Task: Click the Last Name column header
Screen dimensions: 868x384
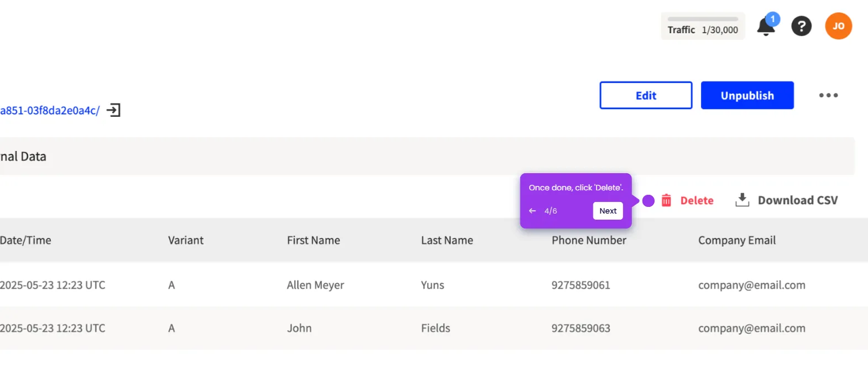Action: pos(447,240)
